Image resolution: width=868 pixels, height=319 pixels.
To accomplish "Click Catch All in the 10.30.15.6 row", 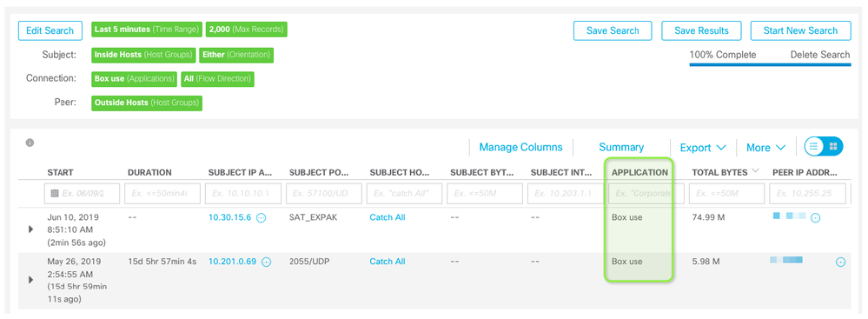I will [x=388, y=217].
